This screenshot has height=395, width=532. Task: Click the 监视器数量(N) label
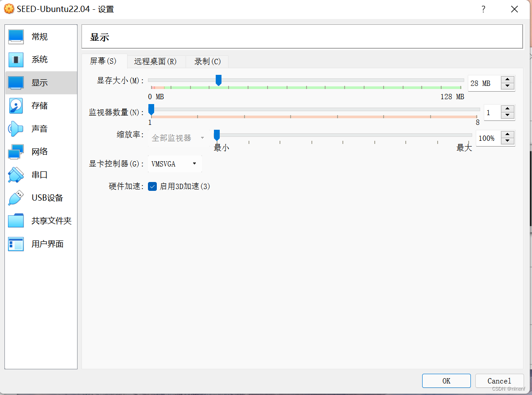pyautogui.click(x=116, y=112)
